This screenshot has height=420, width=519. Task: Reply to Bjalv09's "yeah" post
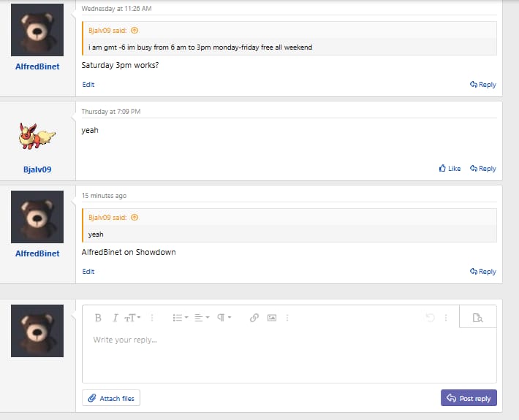tap(483, 168)
